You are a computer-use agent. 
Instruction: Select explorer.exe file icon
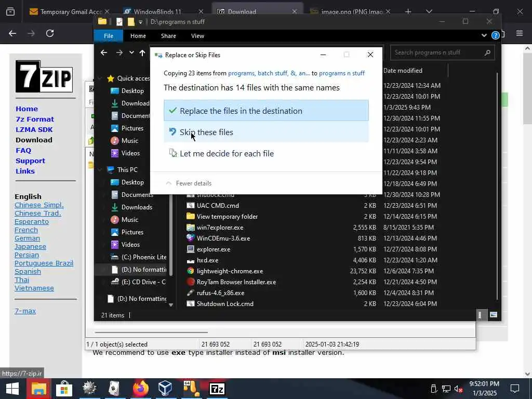point(190,249)
